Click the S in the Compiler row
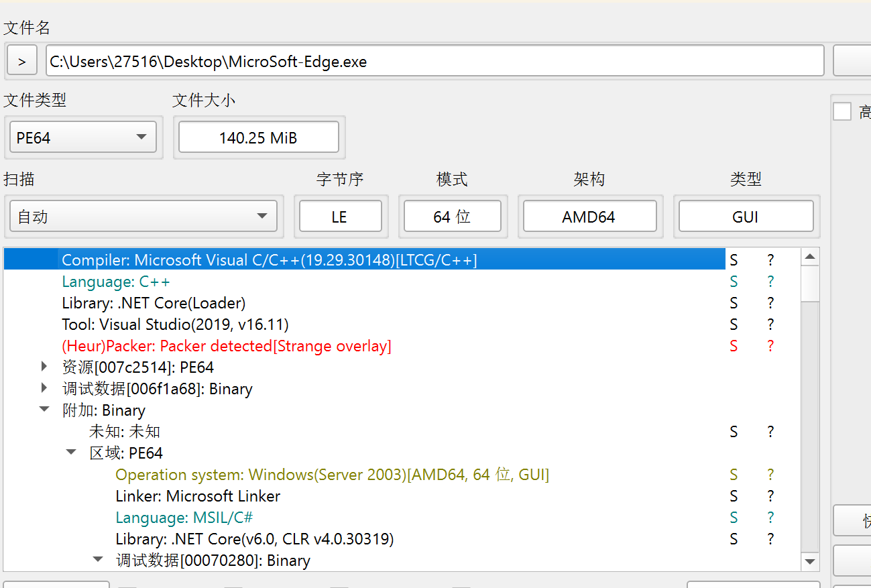This screenshot has width=871, height=588. (734, 260)
